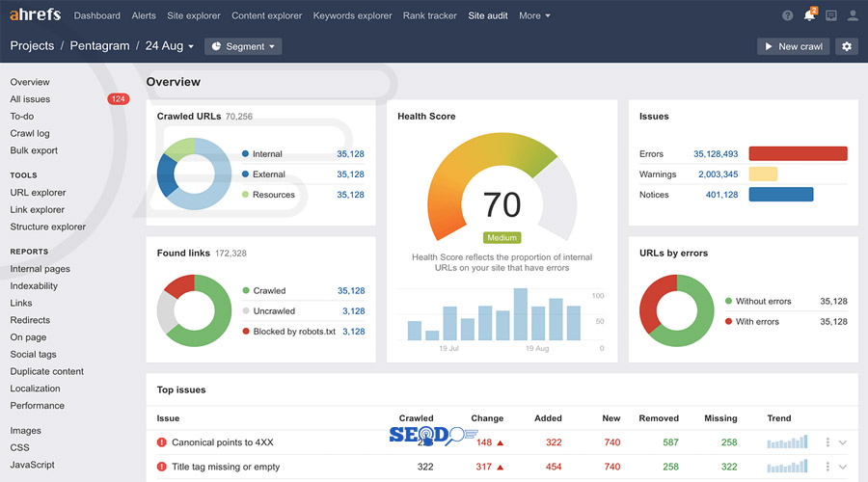868x482 pixels.
Task: Open Internal pages report
Action: point(40,269)
